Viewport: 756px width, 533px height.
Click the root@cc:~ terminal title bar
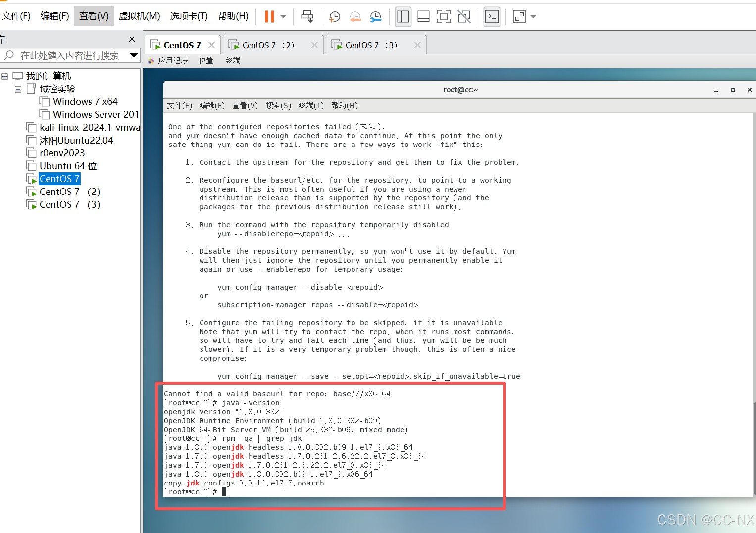pyautogui.click(x=460, y=90)
